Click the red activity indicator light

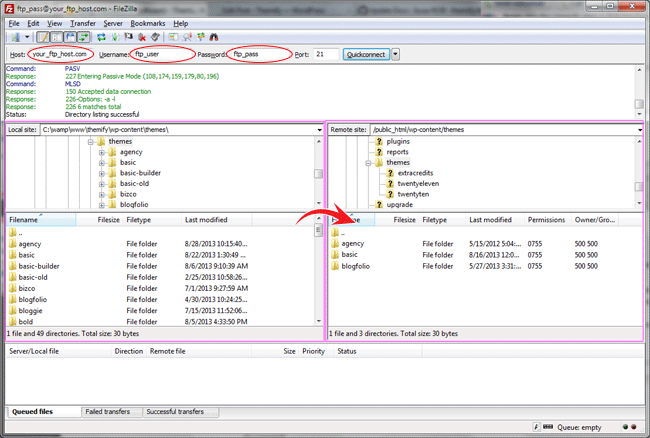pyautogui.click(x=633, y=427)
